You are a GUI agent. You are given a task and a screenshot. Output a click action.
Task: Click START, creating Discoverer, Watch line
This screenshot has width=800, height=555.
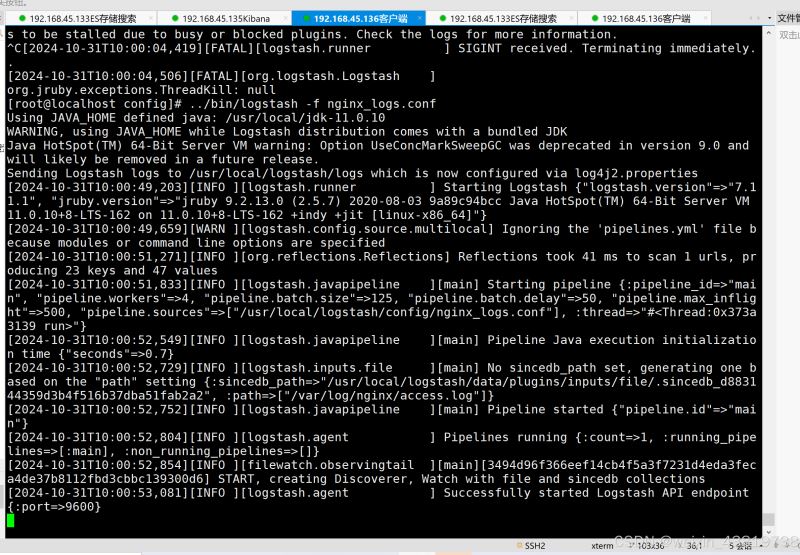pyautogui.click(x=356, y=479)
